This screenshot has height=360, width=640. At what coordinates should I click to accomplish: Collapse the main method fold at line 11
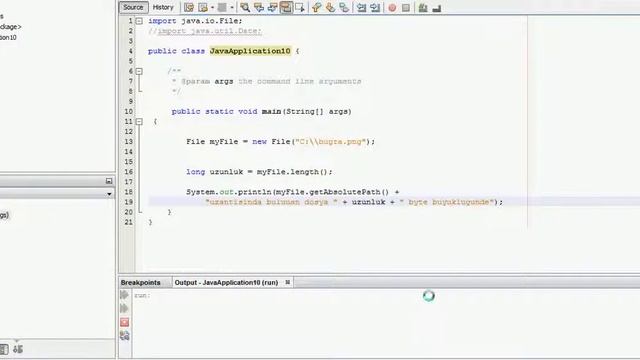tap(139, 122)
